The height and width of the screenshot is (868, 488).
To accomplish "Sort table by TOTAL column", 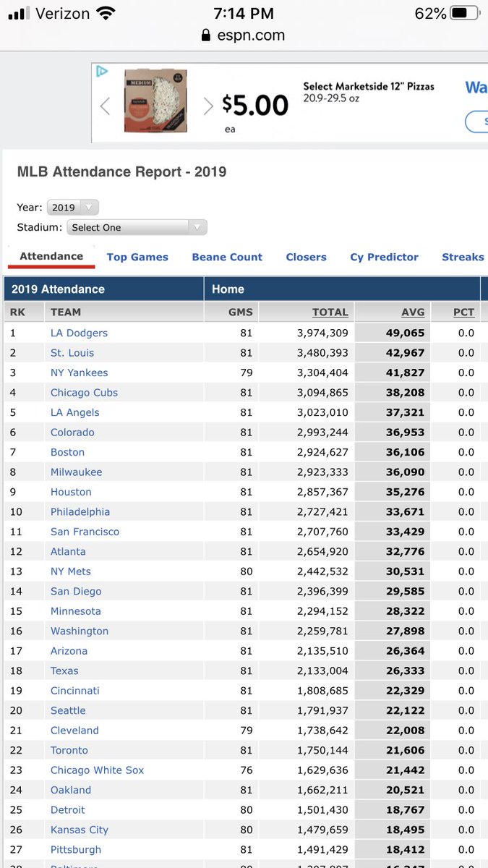I will [330, 312].
